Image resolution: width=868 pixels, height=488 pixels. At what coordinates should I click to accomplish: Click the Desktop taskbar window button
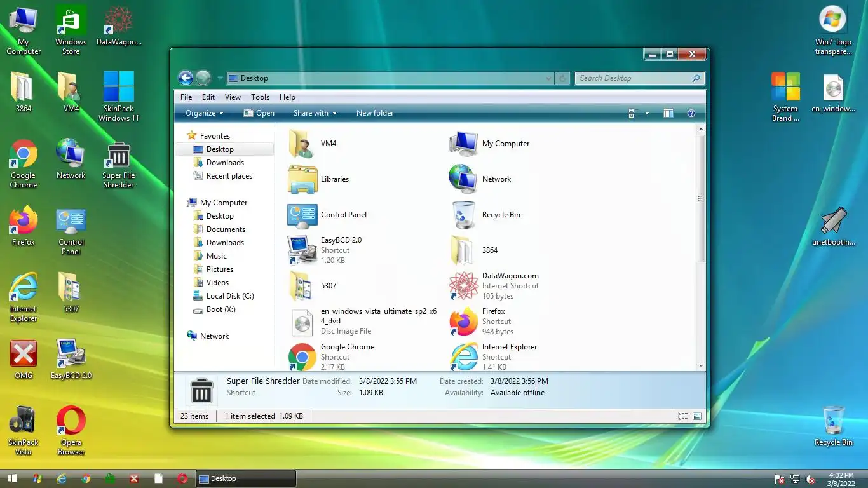[246, 478]
